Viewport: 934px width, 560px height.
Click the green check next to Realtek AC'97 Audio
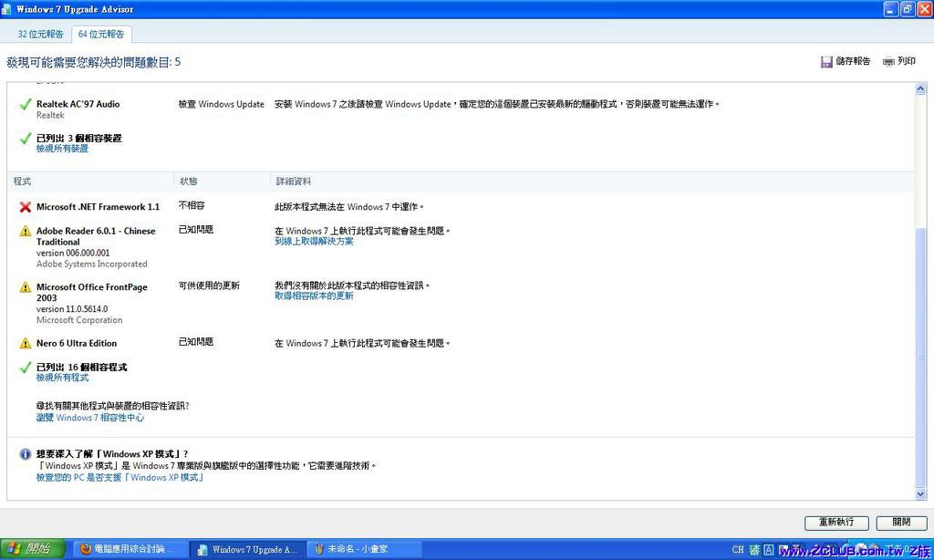pyautogui.click(x=25, y=105)
